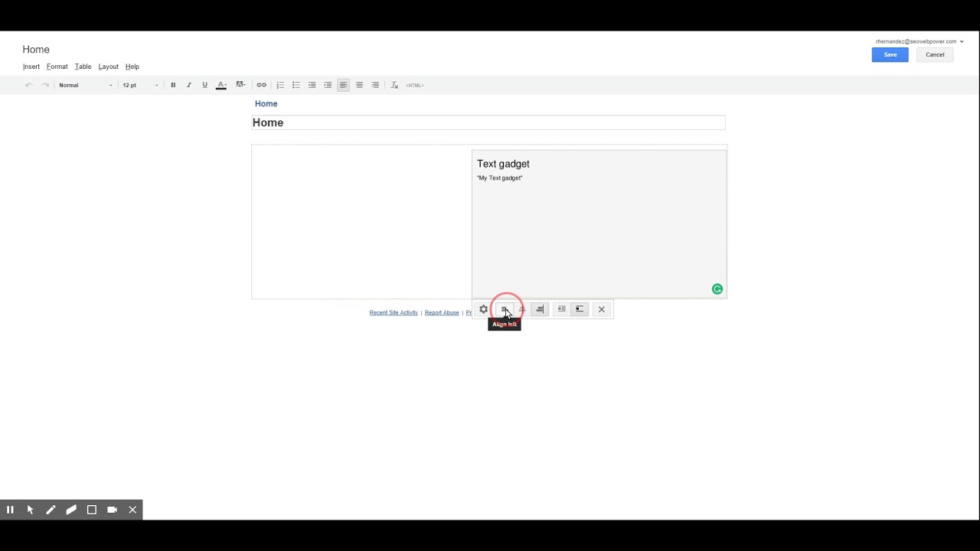980x551 pixels.
Task: Open the Format menu
Action: point(57,67)
